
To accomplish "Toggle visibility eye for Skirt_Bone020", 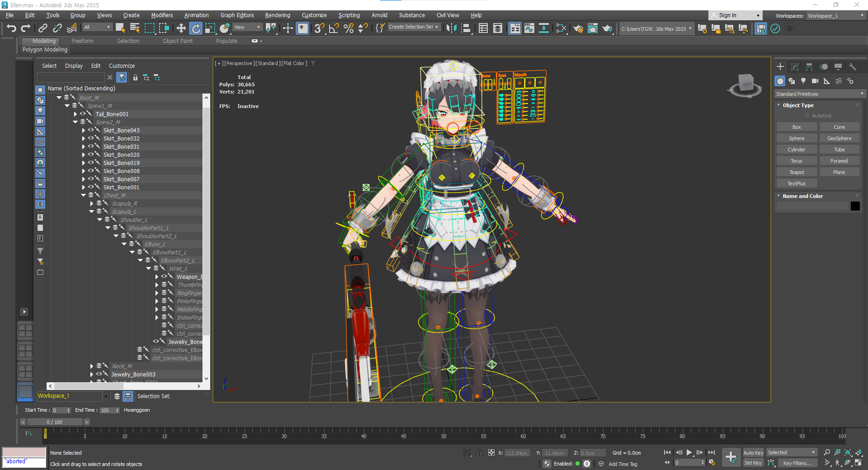I will (91, 155).
